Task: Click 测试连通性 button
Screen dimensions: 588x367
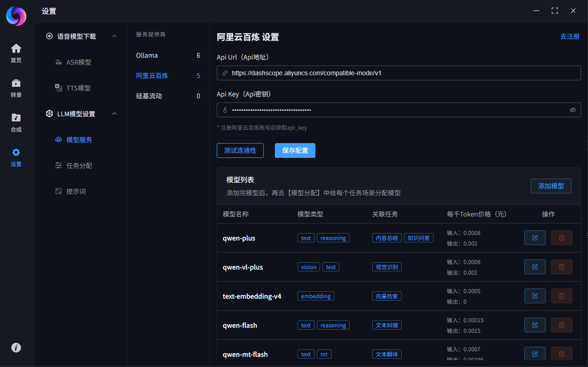Action: [x=240, y=150]
